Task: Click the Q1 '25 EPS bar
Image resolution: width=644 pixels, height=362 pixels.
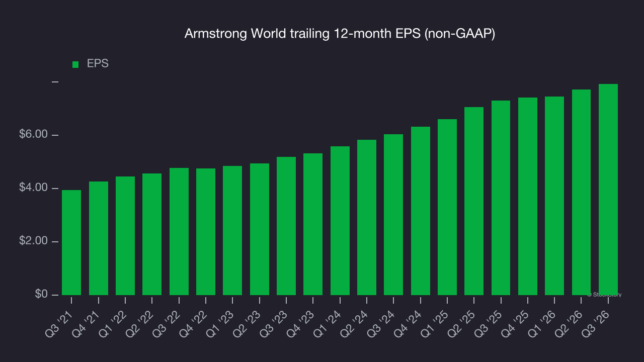Action: tap(447, 207)
